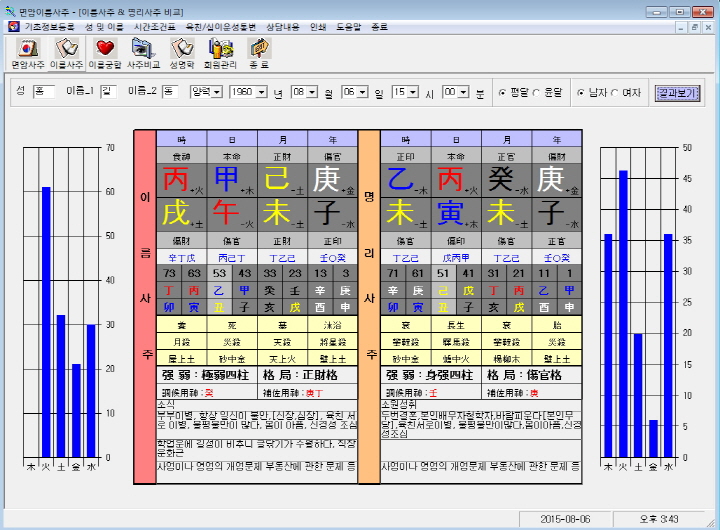
Task: Select the 윤달 radio option
Action: click(536, 93)
